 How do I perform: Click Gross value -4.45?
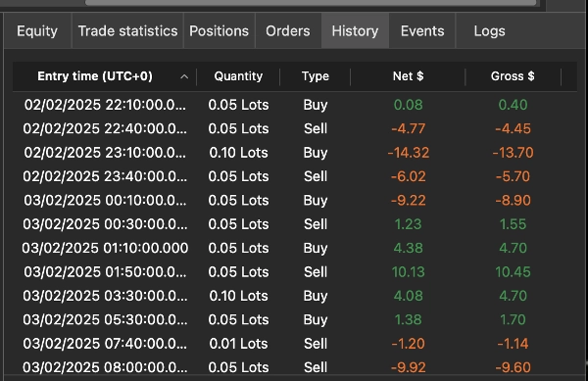(513, 129)
